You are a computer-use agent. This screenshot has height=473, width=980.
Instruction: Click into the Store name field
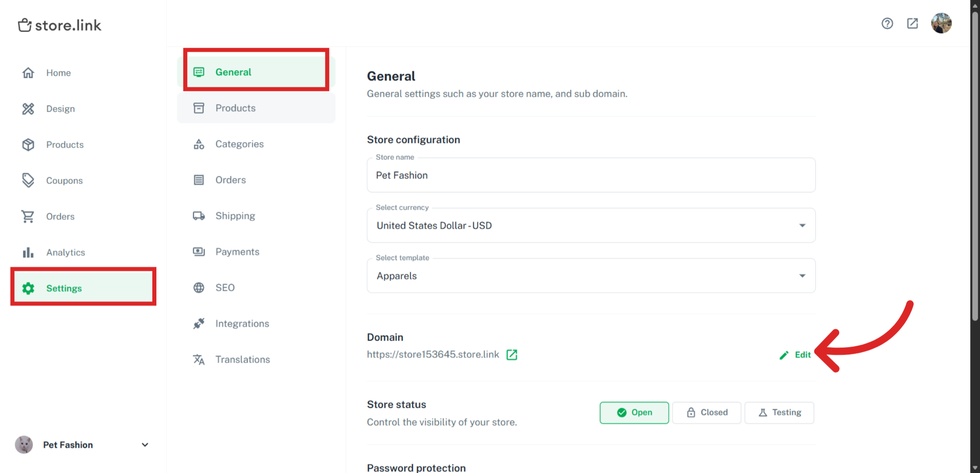pyautogui.click(x=591, y=175)
